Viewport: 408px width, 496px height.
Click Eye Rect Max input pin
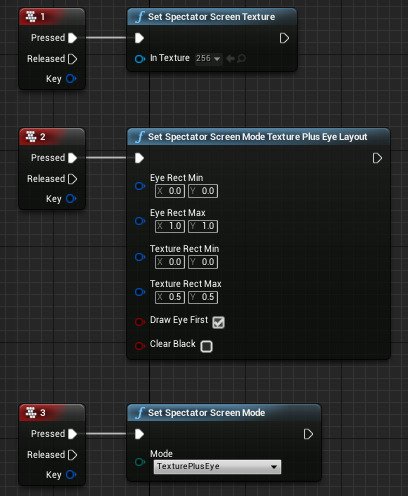[140, 221]
